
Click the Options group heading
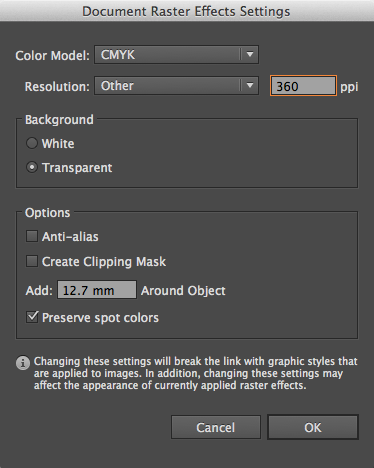click(48, 213)
